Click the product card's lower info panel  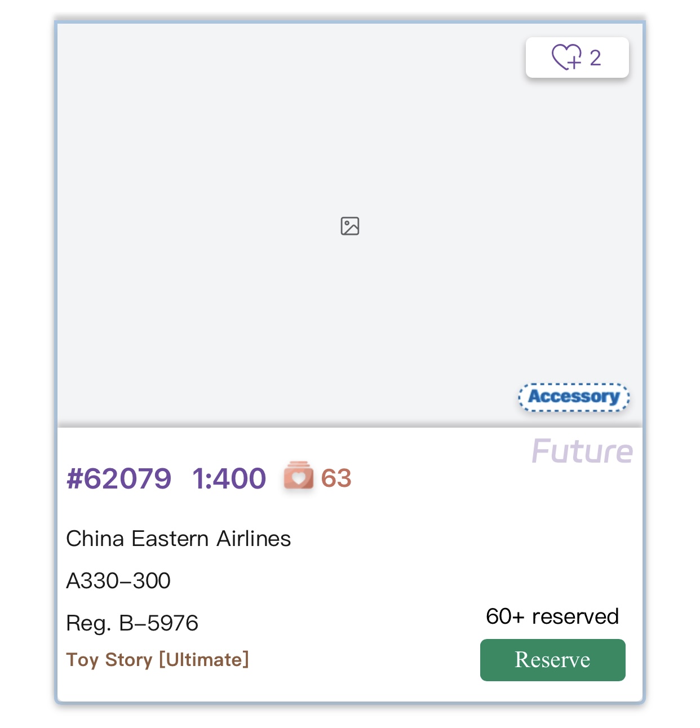coord(350,565)
